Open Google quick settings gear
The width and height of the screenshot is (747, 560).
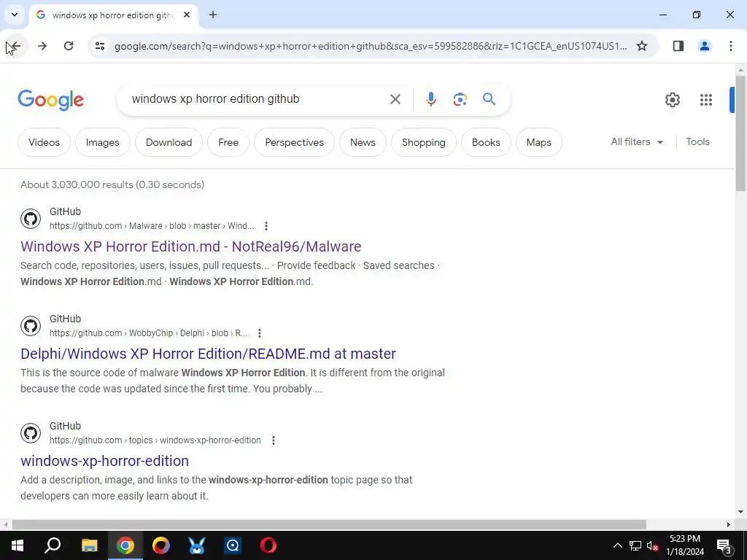point(672,99)
